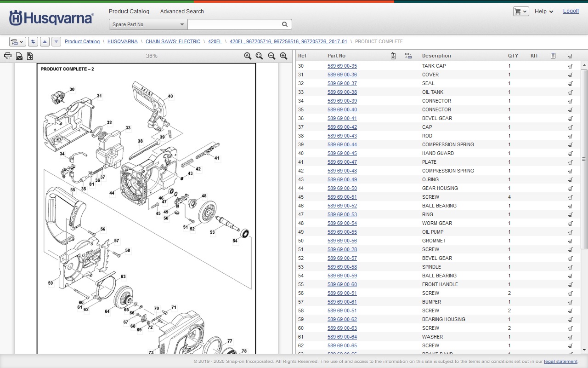Add OIL PUMP to shopping cart

(x=570, y=232)
